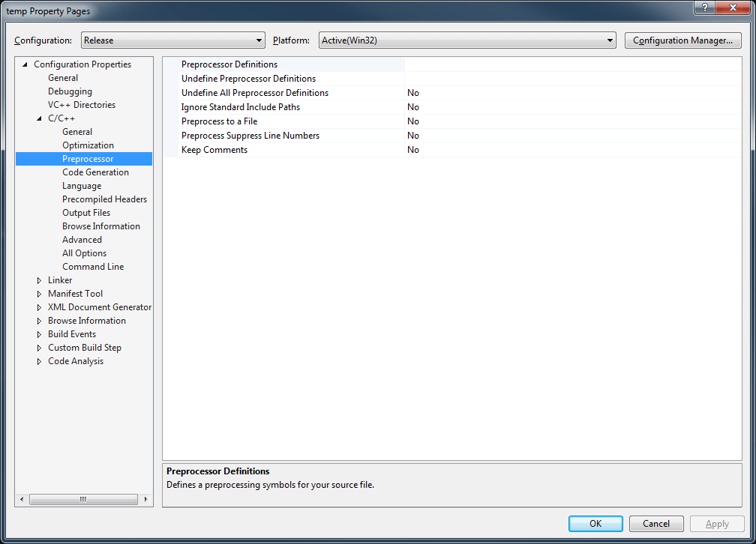756x544 pixels.
Task: Click the Configuration Manager button
Action: pos(682,40)
